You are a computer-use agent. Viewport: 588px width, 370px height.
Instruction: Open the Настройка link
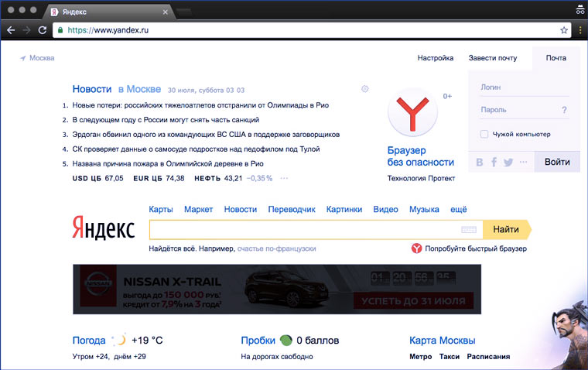point(436,58)
